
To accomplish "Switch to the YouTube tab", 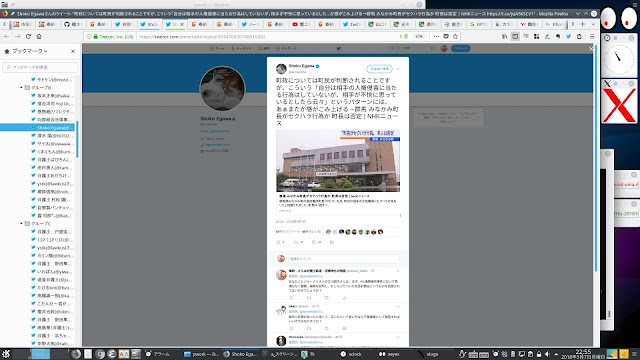I will point(302,24).
